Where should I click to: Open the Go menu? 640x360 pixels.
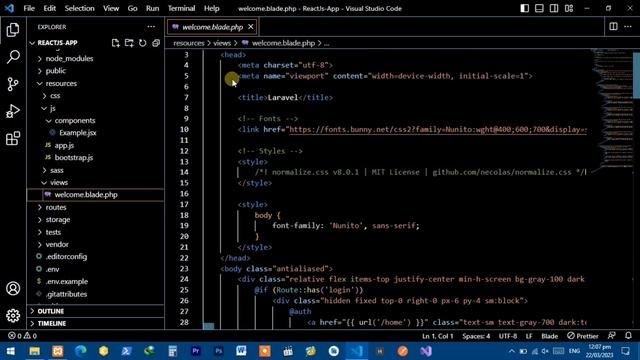point(132,8)
